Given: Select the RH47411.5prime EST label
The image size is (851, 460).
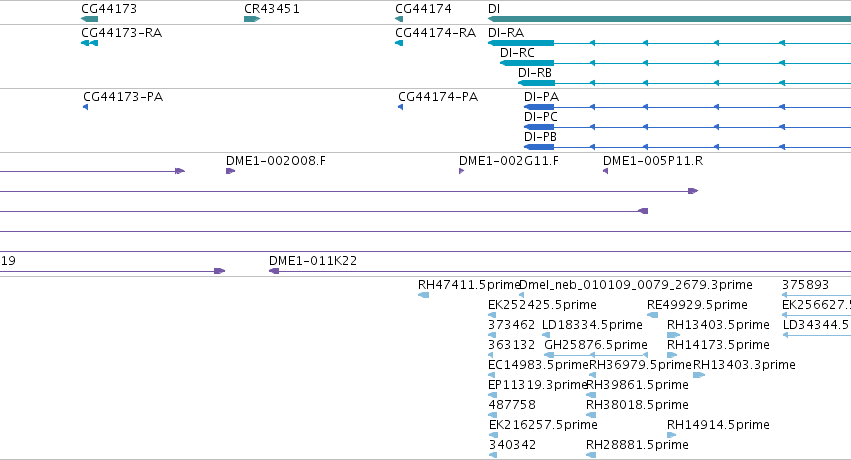Looking at the screenshot, I should pyautogui.click(x=469, y=284).
